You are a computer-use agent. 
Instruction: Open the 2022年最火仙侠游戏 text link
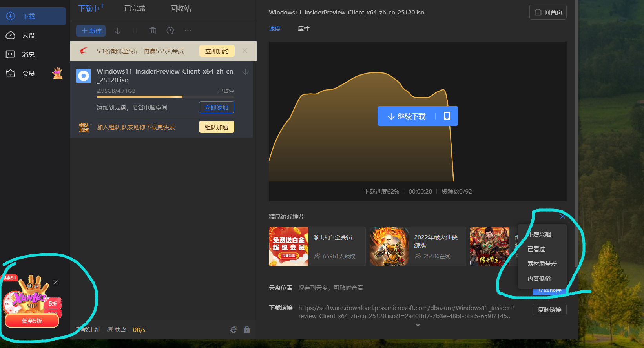(x=436, y=241)
